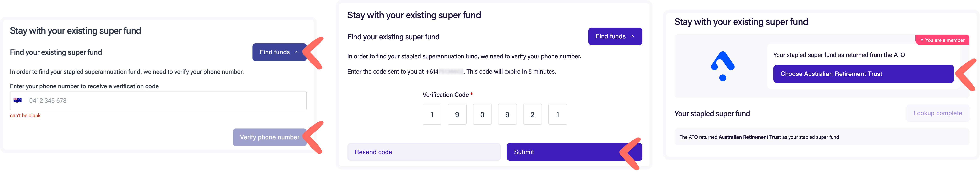This screenshot has height=172, width=980.
Task: Click the Australian flag country selector
Action: click(x=17, y=100)
